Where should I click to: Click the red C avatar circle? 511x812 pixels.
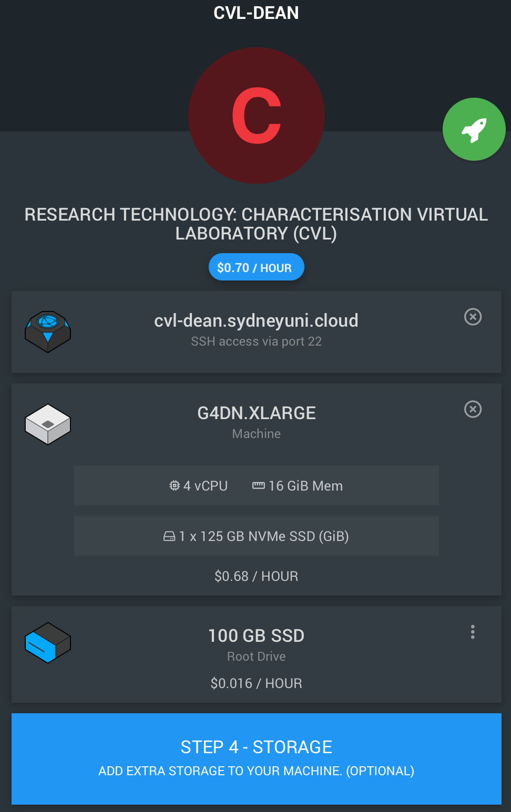tap(257, 116)
